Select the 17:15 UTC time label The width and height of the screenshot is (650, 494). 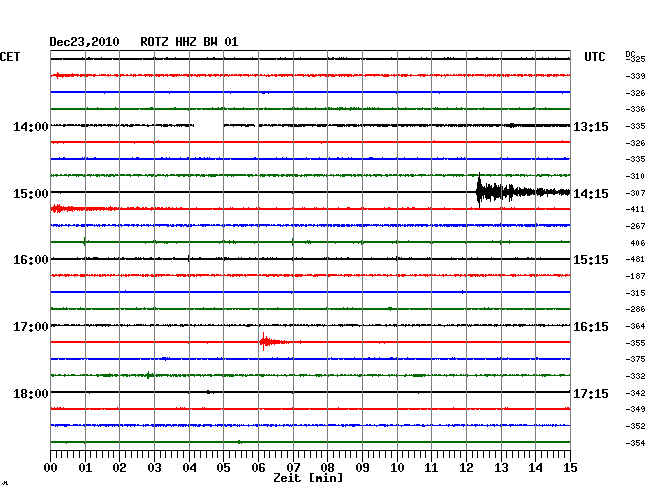[x=591, y=393]
